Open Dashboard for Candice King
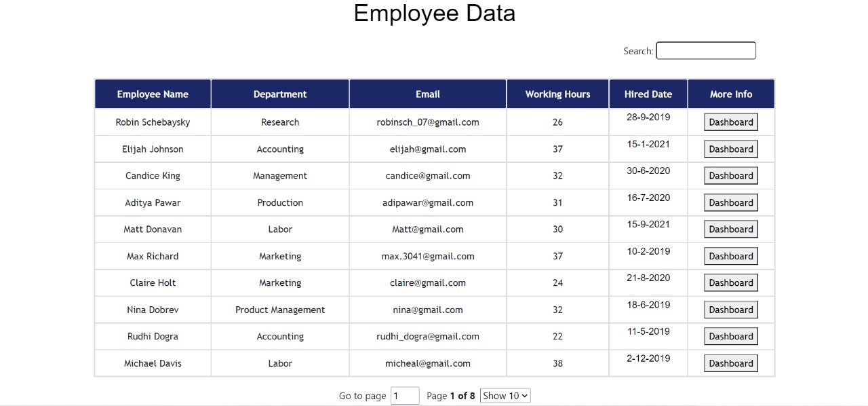The width and height of the screenshot is (868, 406). (x=730, y=175)
